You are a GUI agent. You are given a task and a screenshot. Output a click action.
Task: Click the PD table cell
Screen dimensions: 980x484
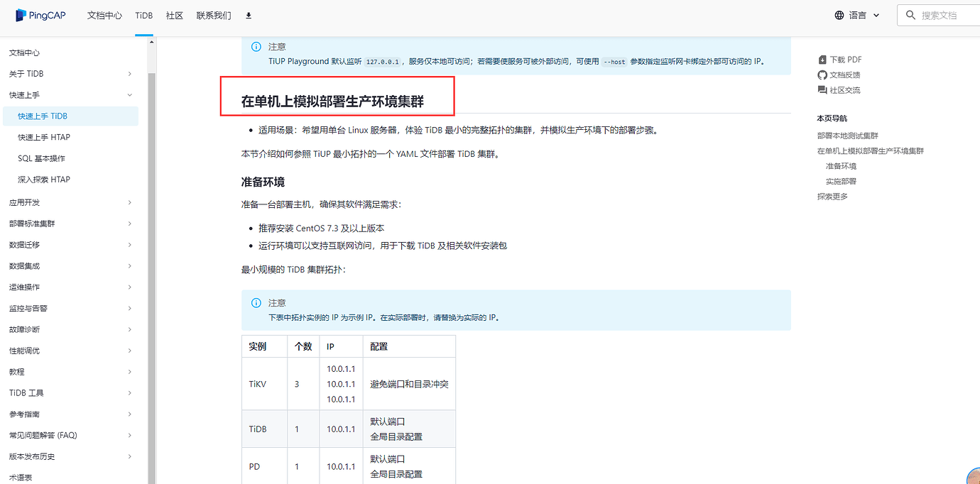[264, 466]
